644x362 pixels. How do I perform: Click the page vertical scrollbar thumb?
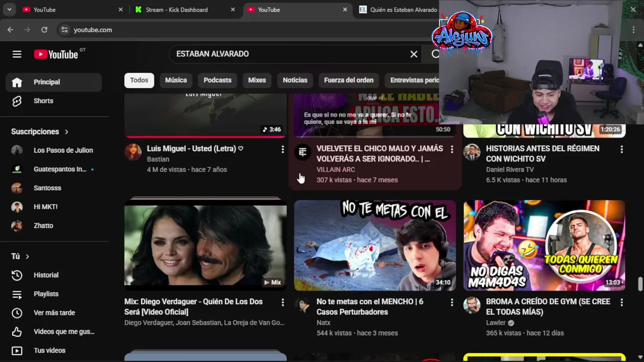pos(640,284)
